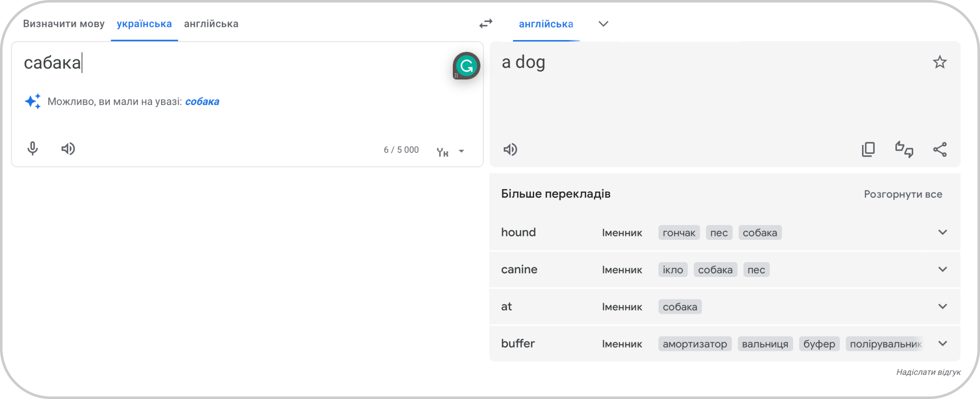Click амортизатор chip in buffer row

pos(695,344)
